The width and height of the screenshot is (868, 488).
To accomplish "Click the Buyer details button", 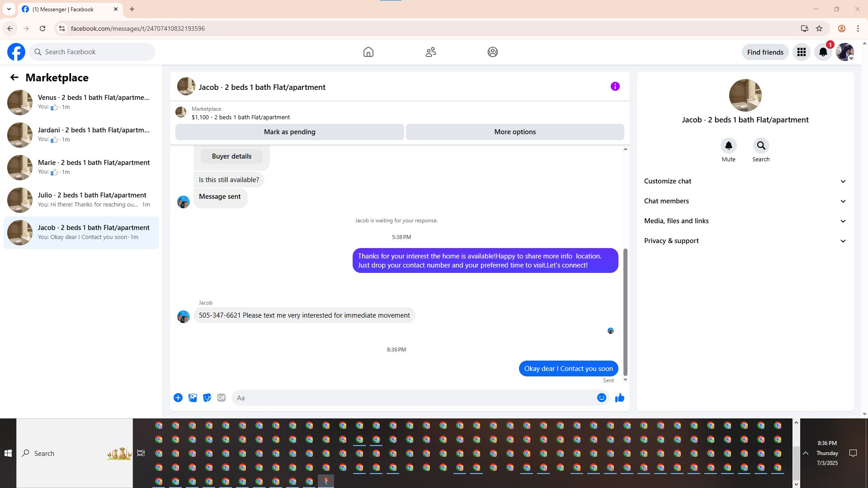I will (231, 156).
